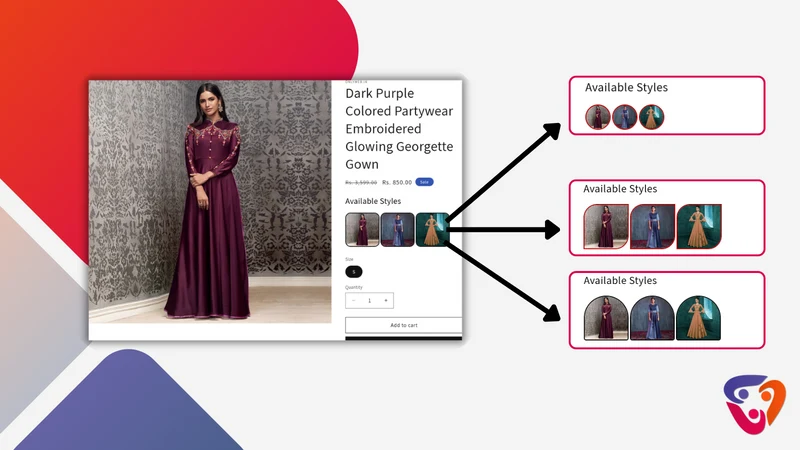Screen dimensions: 800x450
Task: Click the struck-through price Rs. 3,599.00
Action: (x=361, y=182)
